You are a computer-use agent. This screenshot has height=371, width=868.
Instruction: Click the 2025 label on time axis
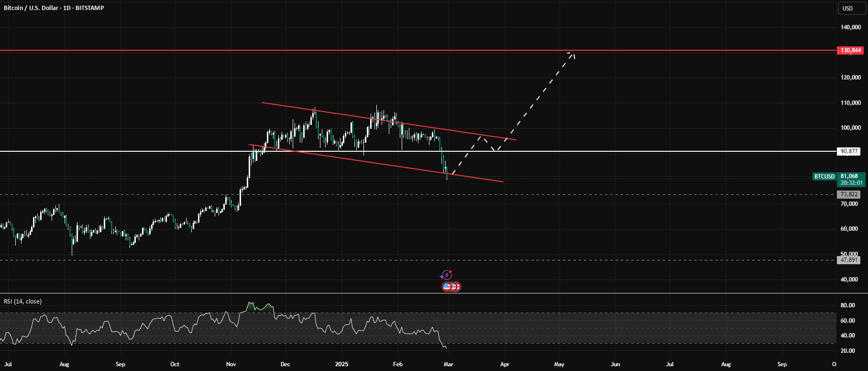(x=341, y=364)
